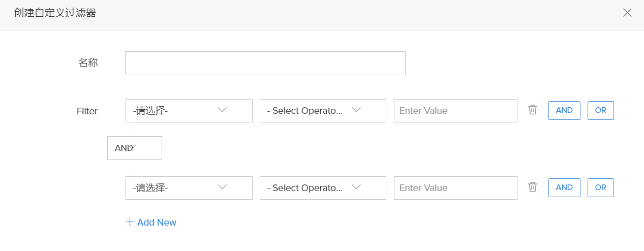Expand the second row's Select Operator dropdown

pos(323,188)
